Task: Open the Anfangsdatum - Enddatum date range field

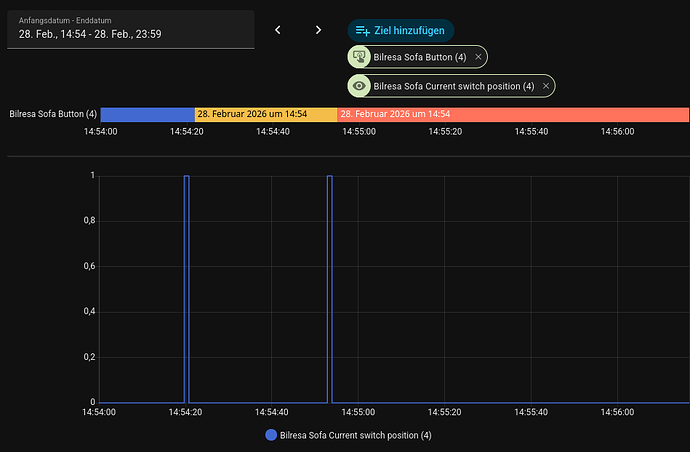Action: 130,29
